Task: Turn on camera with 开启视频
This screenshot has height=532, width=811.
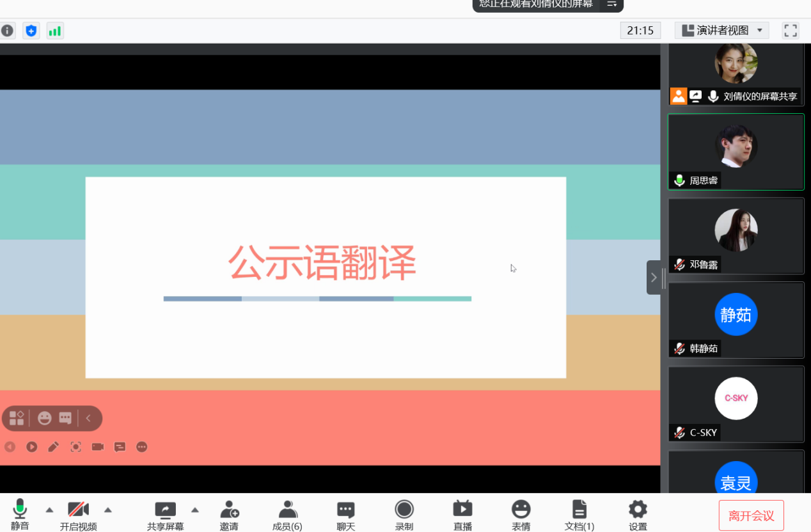Action: (x=78, y=515)
